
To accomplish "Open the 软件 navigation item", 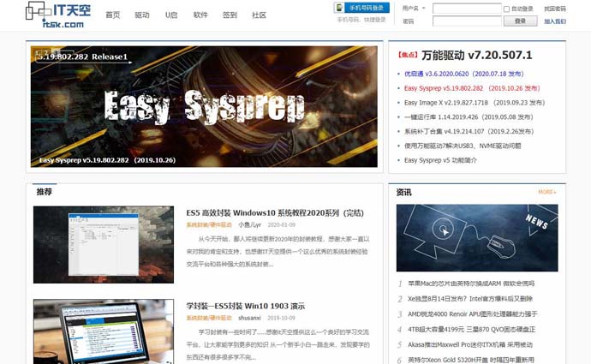I will point(200,15).
